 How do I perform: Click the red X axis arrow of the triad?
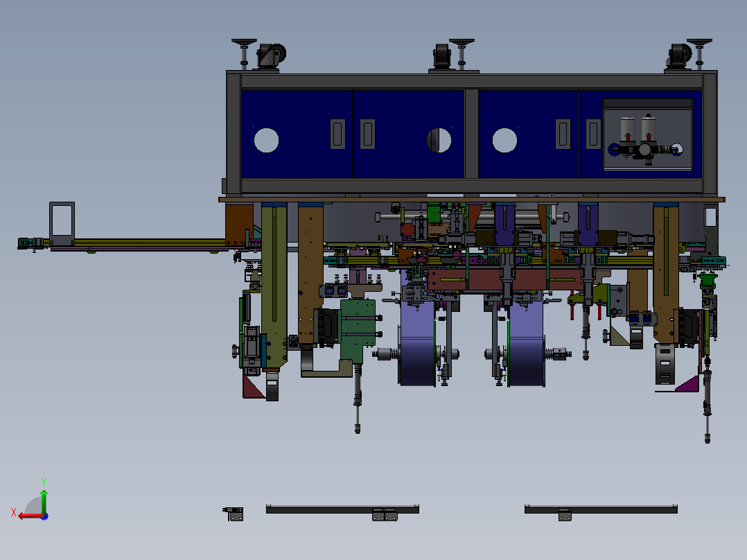pyautogui.click(x=31, y=516)
